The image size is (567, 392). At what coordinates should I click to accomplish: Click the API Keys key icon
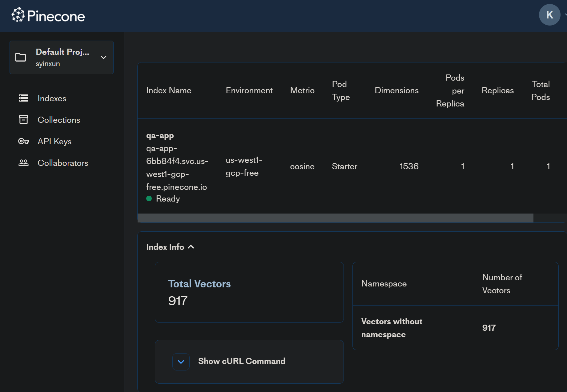[23, 141]
